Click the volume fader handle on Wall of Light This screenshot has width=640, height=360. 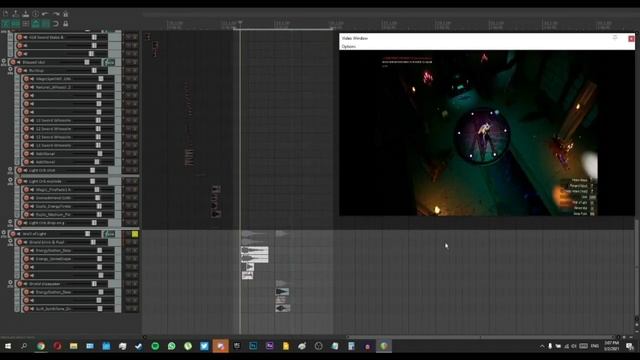87,234
